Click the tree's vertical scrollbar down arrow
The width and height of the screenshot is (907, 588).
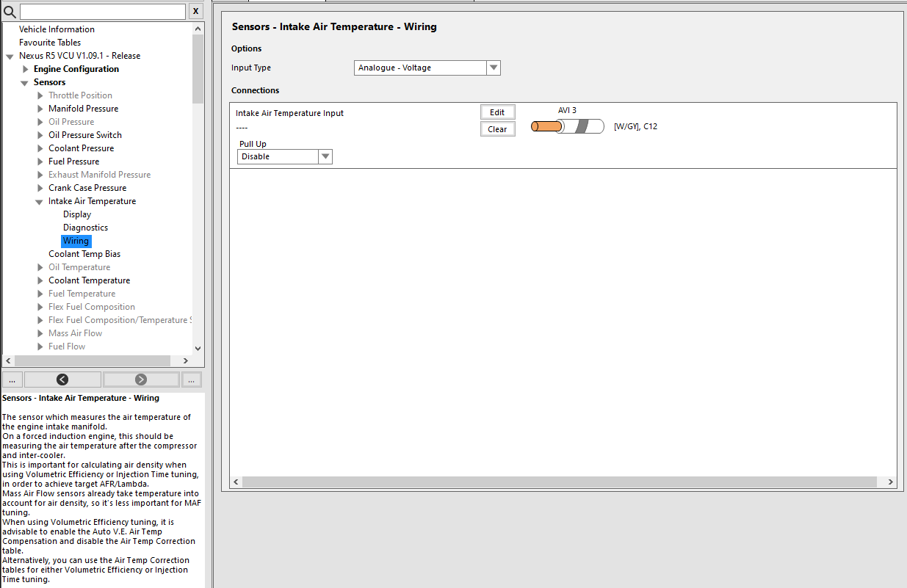(x=198, y=349)
